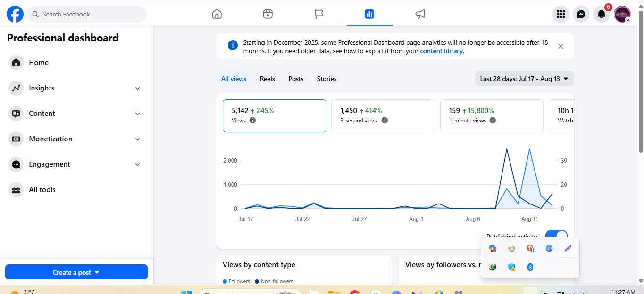Click the Professional dashboard title
The image size is (644, 294).
click(63, 38)
